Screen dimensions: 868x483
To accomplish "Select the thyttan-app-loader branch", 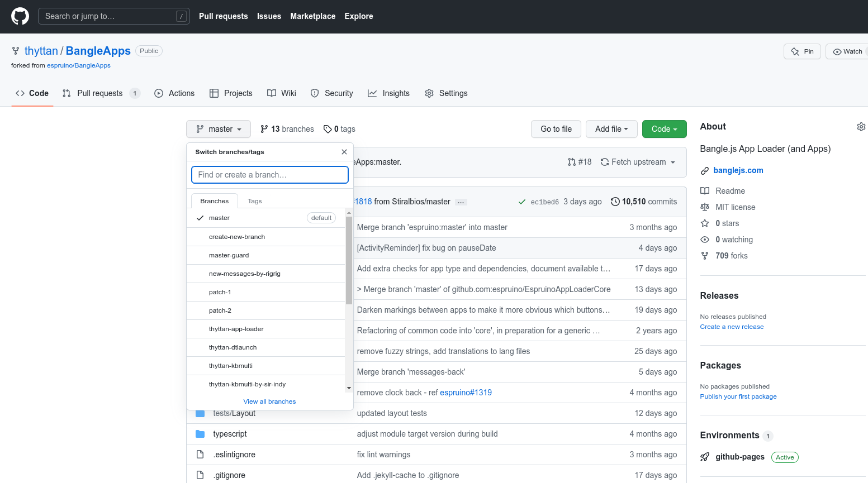I will pos(266,329).
